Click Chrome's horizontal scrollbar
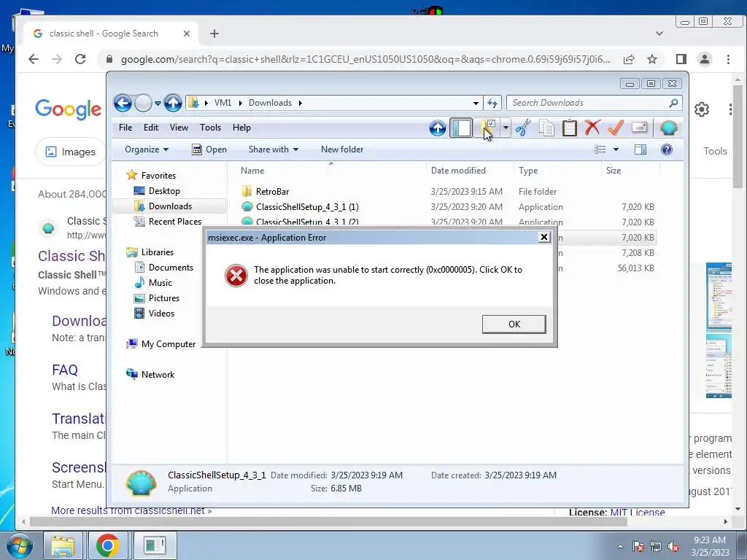Image resolution: width=747 pixels, height=560 pixels. point(329,522)
